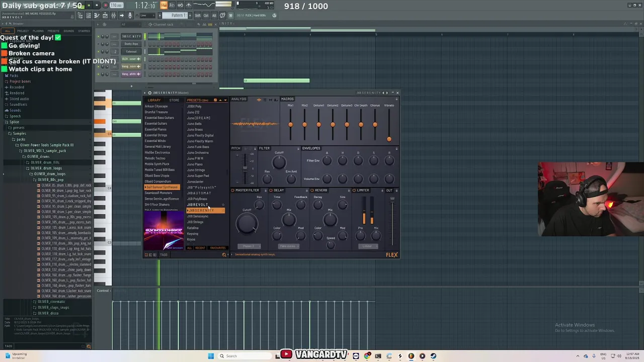Select Dusty Arps channel in Channel rack
This screenshot has width=644, height=362.
(131, 44)
